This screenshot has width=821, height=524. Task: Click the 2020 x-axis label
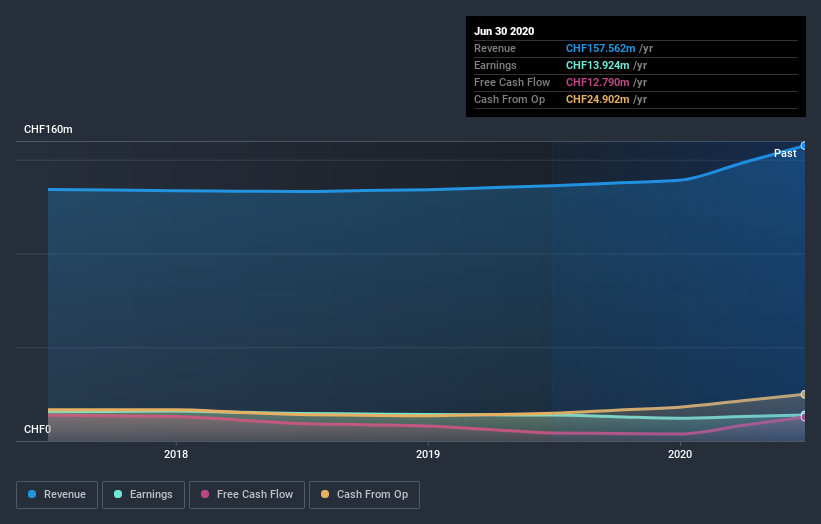[x=680, y=454]
